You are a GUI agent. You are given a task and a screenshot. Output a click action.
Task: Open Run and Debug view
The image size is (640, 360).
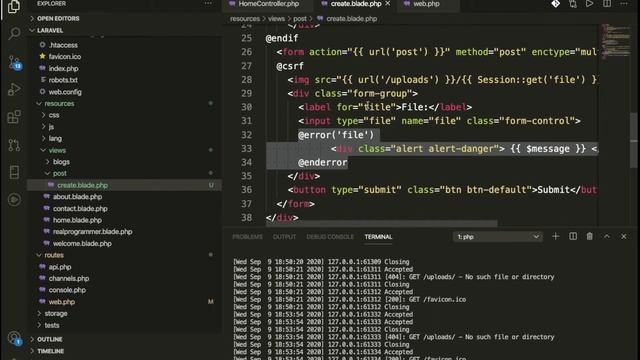click(x=14, y=89)
